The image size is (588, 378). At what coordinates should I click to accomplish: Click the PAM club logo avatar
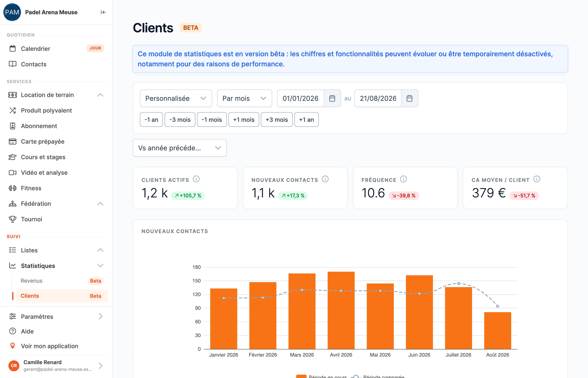12,12
